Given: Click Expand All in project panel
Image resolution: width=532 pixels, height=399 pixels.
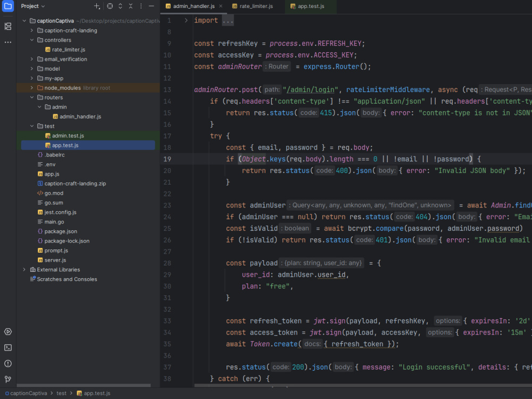Looking at the screenshot, I should (x=120, y=6).
